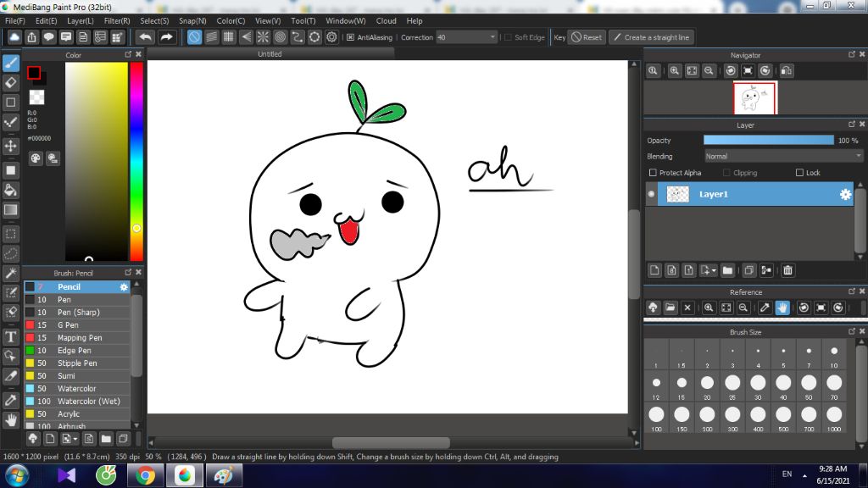
Task: Select the Eraser tool
Action: pos(10,83)
